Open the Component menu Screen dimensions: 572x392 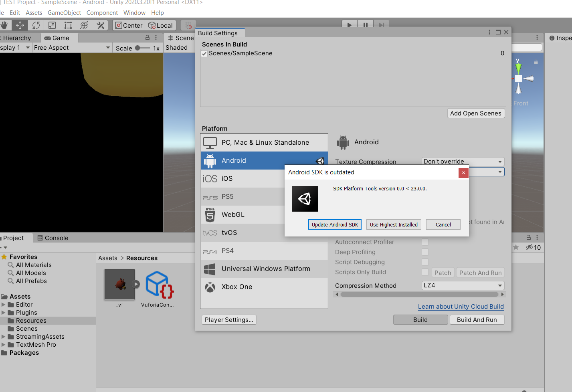102,13
